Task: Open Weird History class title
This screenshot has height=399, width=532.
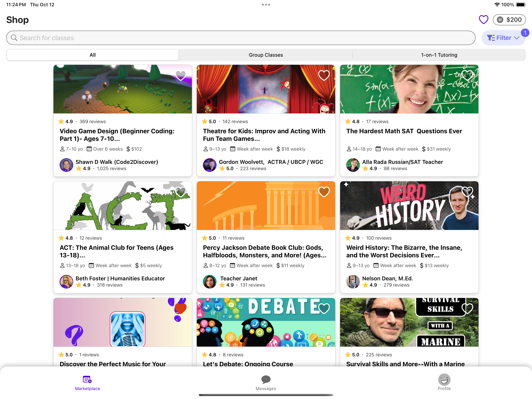Action: pyautogui.click(x=404, y=251)
